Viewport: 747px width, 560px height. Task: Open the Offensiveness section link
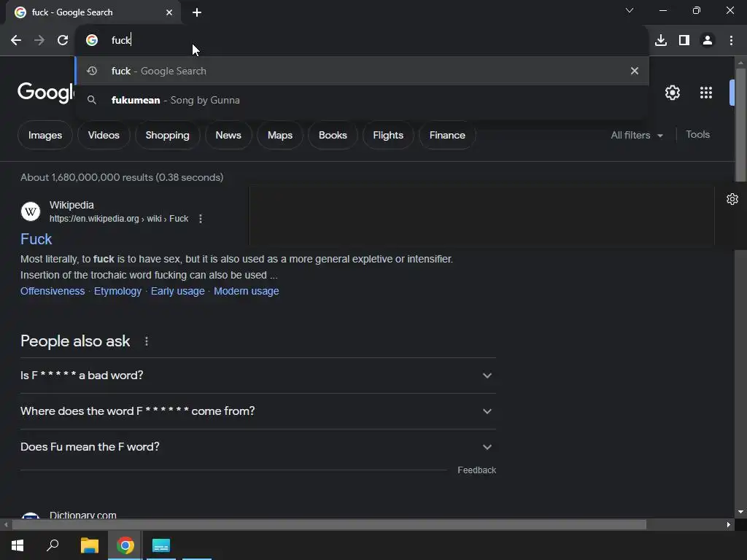coord(53,291)
